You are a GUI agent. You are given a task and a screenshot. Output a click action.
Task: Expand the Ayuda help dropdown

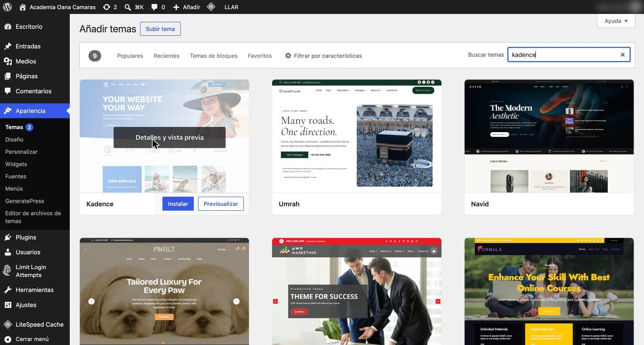(x=616, y=21)
